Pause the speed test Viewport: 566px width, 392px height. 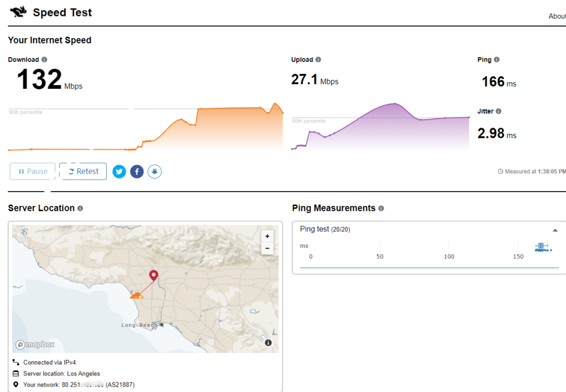click(33, 172)
